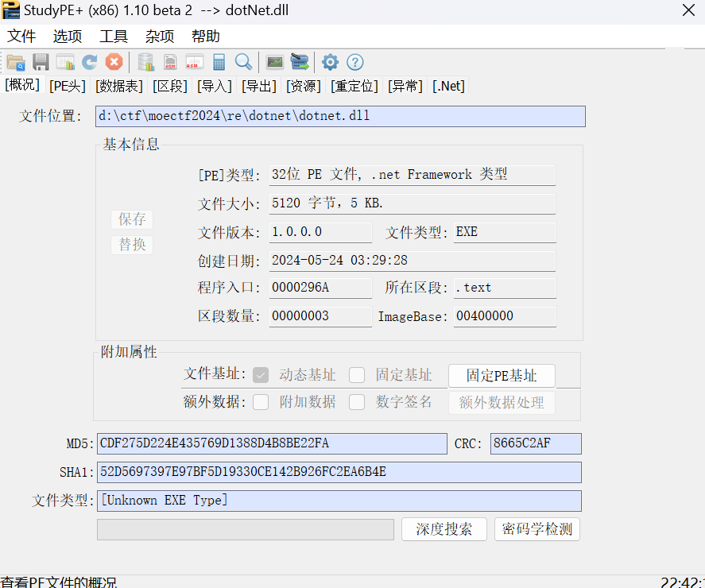Open the 文件 menu

tap(21, 36)
